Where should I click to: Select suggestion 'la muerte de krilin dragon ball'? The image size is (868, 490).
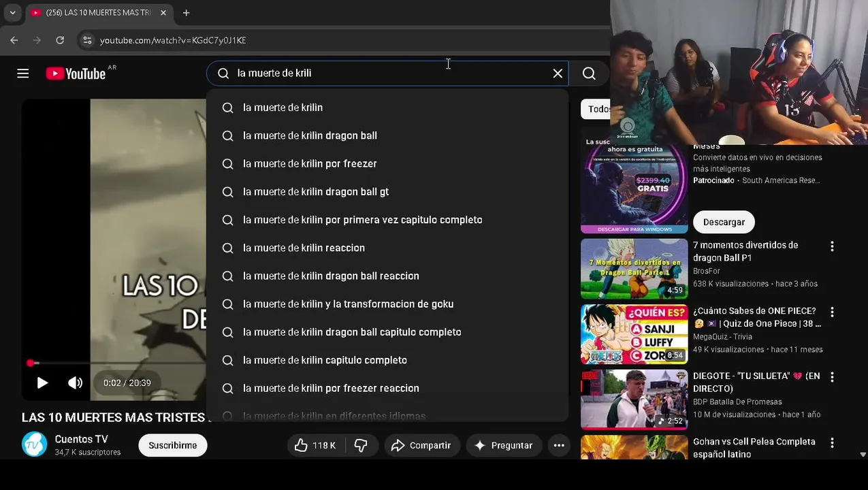(387, 135)
